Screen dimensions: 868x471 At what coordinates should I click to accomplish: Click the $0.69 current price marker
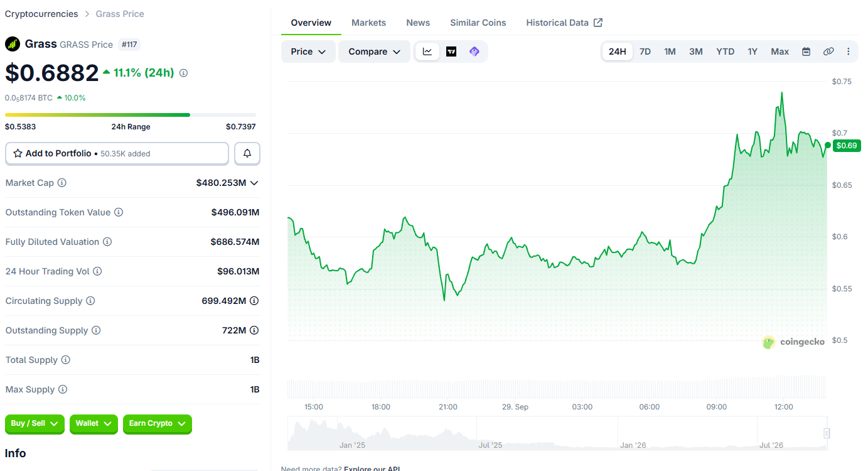click(x=847, y=146)
